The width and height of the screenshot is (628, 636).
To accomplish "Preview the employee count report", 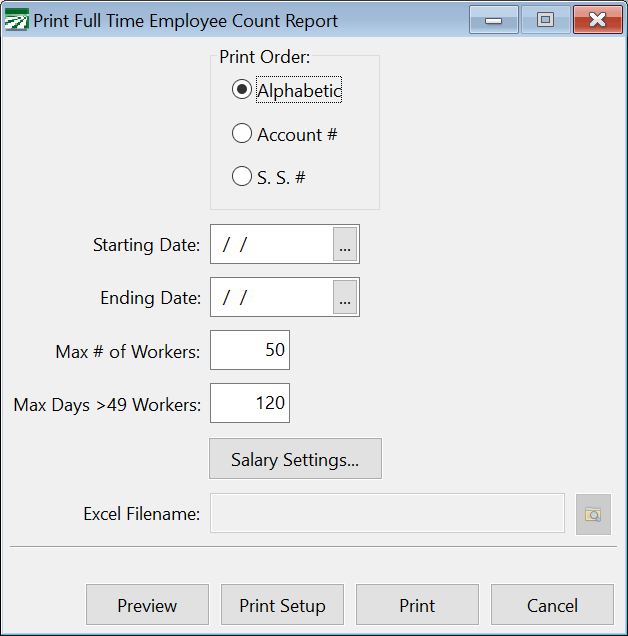I will pyautogui.click(x=147, y=606).
